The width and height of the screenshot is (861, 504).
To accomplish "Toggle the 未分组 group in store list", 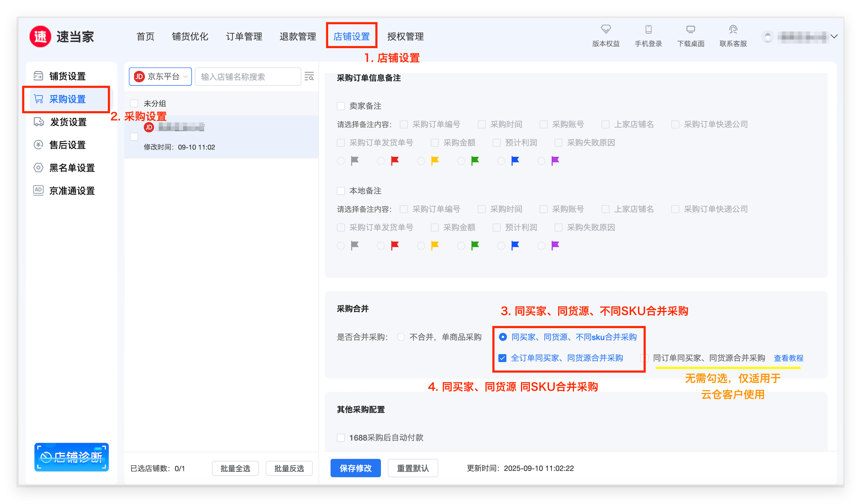I will click(134, 104).
